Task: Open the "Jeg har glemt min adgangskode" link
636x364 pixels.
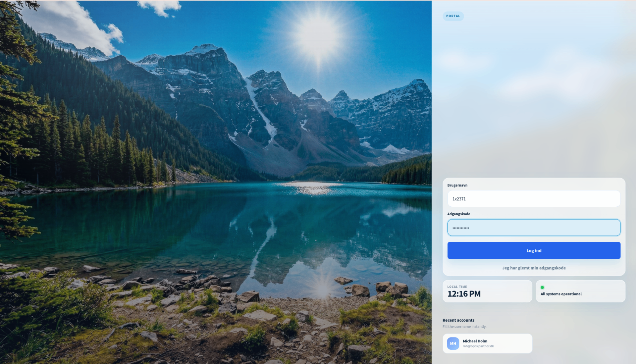Action: [534, 268]
